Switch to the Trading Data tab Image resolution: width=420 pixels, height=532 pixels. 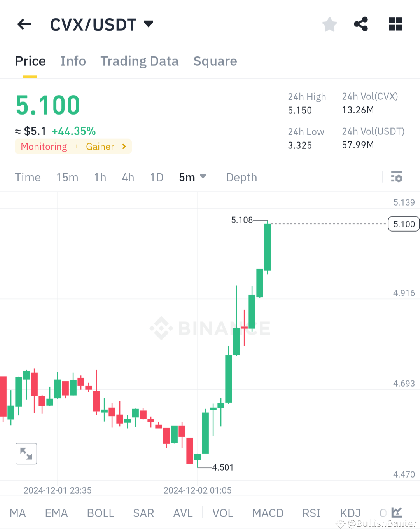pyautogui.click(x=140, y=61)
